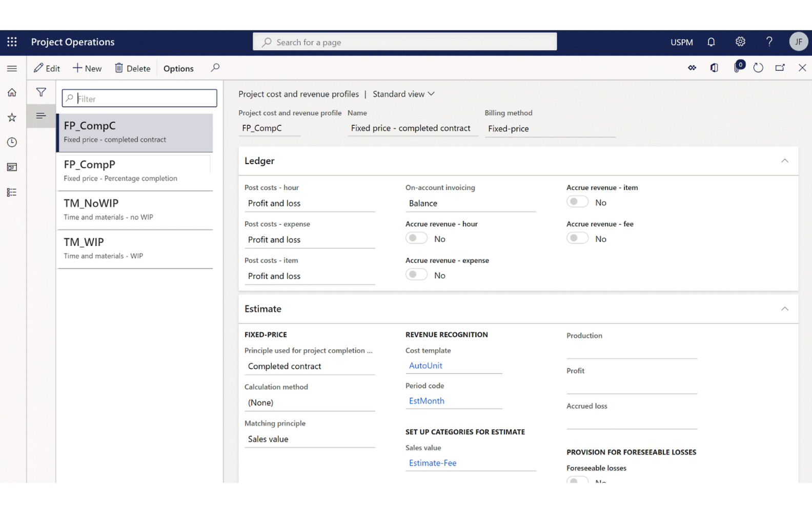The image size is (812, 513).
Task: Follow the AutoUnit cost template link
Action: [425, 366]
